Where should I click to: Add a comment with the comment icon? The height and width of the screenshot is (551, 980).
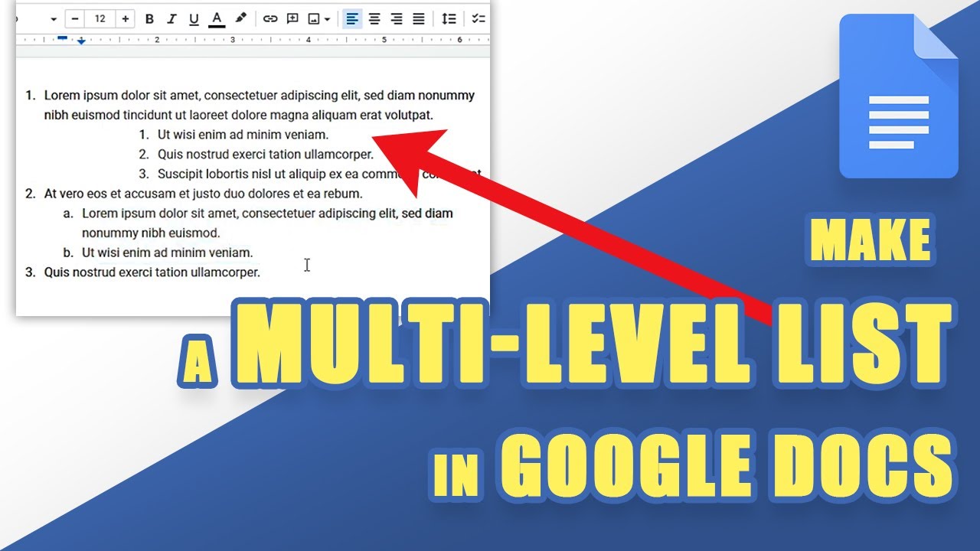coord(292,19)
